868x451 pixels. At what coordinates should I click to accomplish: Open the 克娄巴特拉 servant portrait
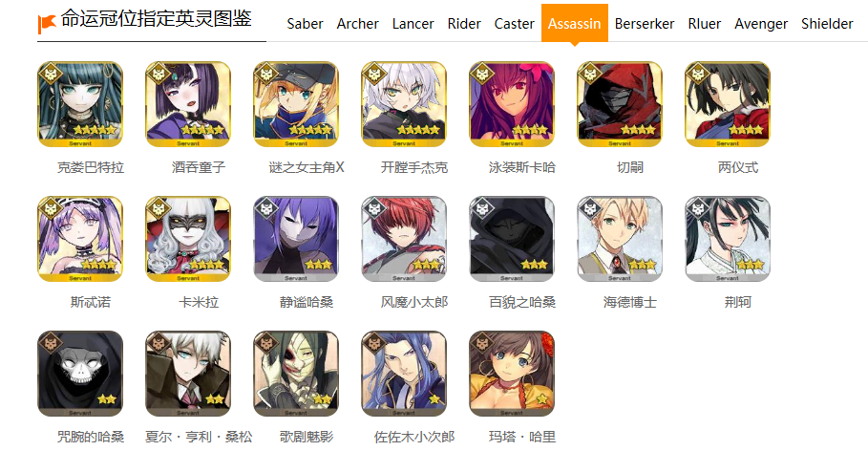(x=80, y=104)
